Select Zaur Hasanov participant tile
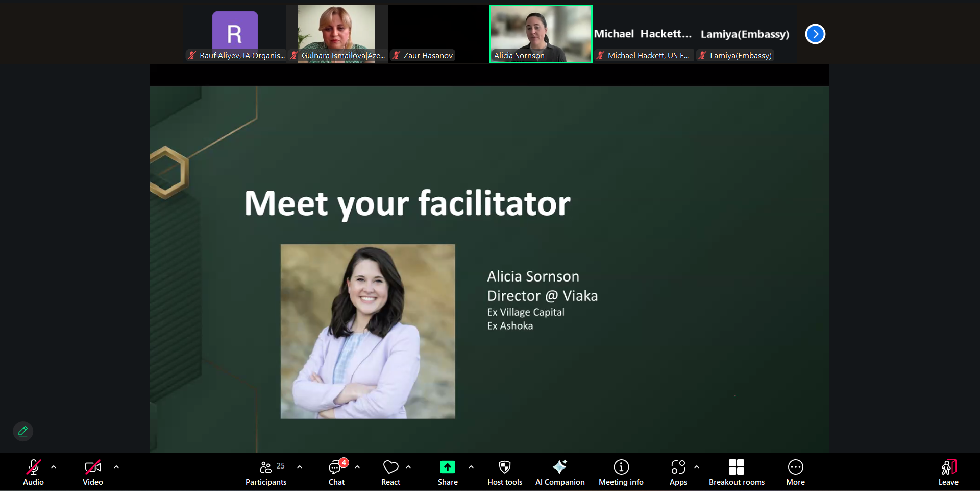 (x=438, y=34)
